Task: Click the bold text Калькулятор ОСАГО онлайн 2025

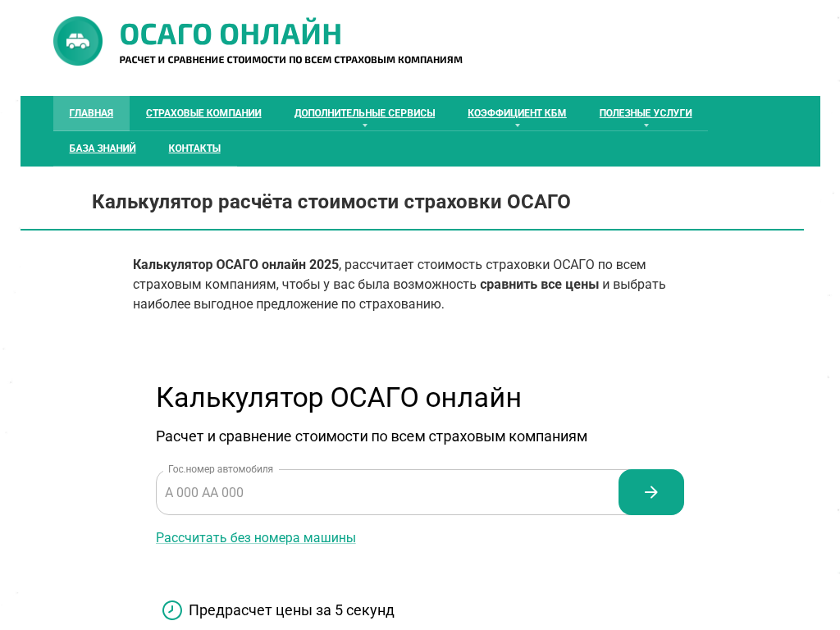Action: [235, 265]
